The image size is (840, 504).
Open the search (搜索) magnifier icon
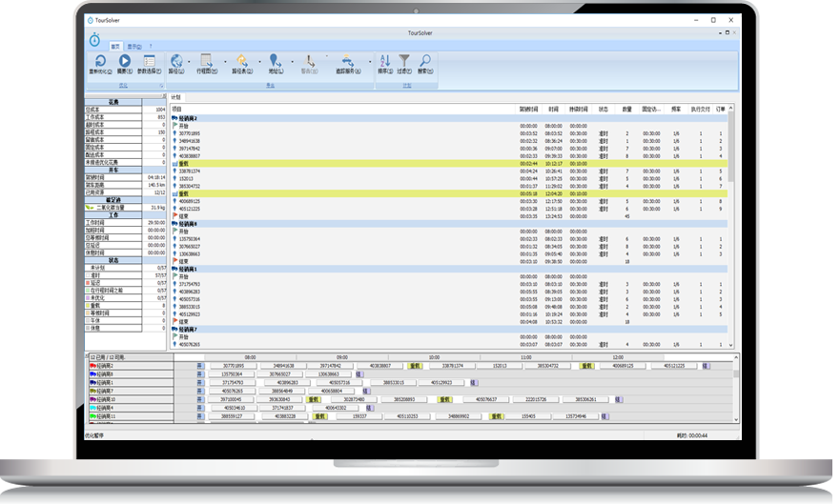tap(424, 62)
